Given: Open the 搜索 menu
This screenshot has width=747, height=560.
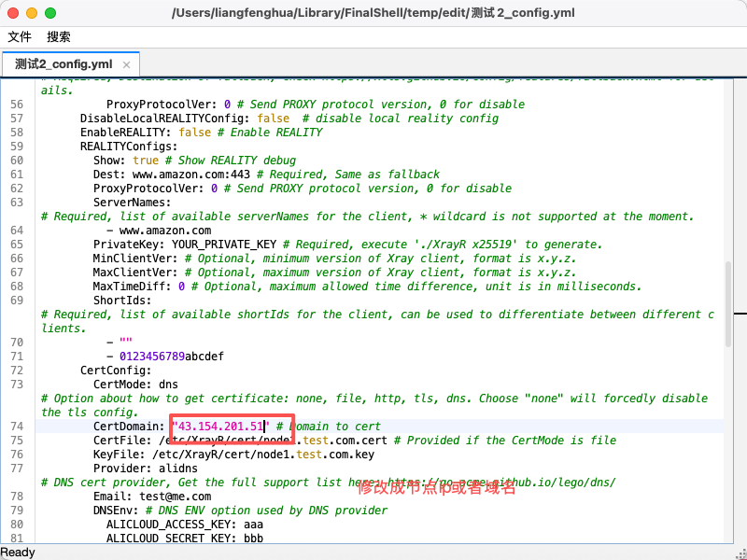Looking at the screenshot, I should click(x=59, y=36).
